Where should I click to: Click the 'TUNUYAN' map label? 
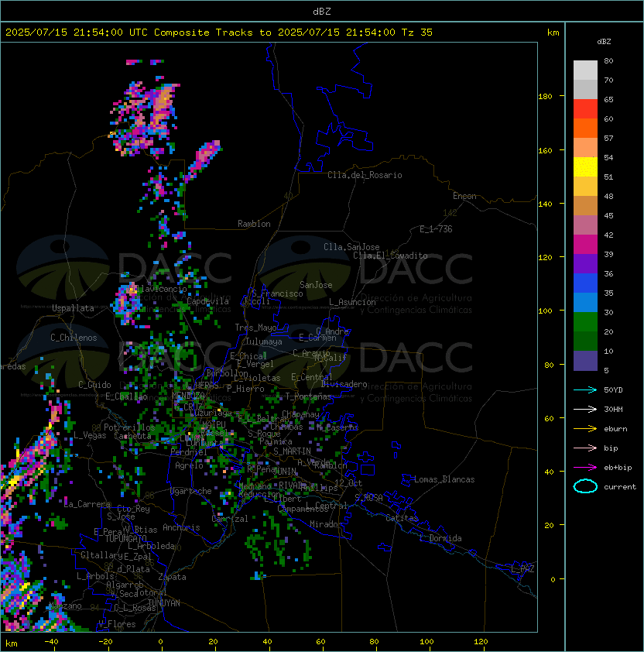pos(164,603)
